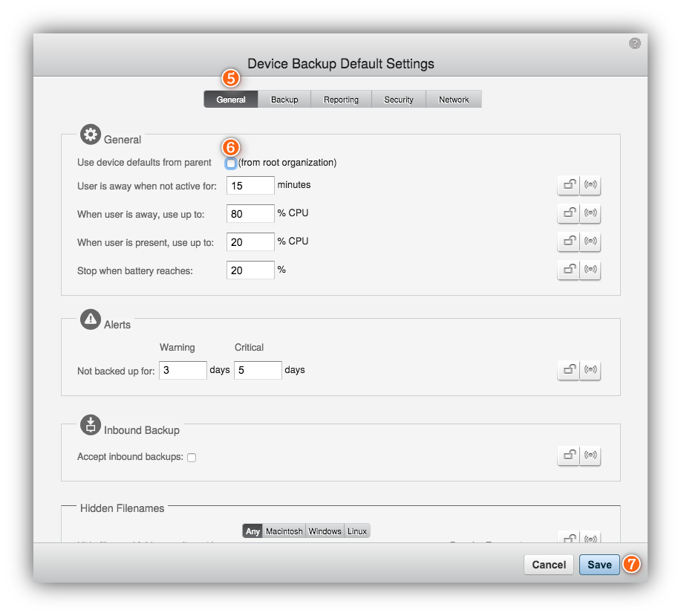Screen dimensions: 681x616
Task: Enable the "Accept inbound backups" checkbox
Action: (191, 457)
